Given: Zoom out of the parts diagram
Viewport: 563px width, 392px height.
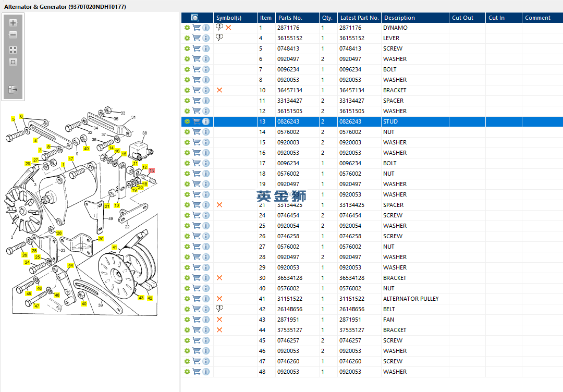Looking at the screenshot, I should tap(13, 35).
